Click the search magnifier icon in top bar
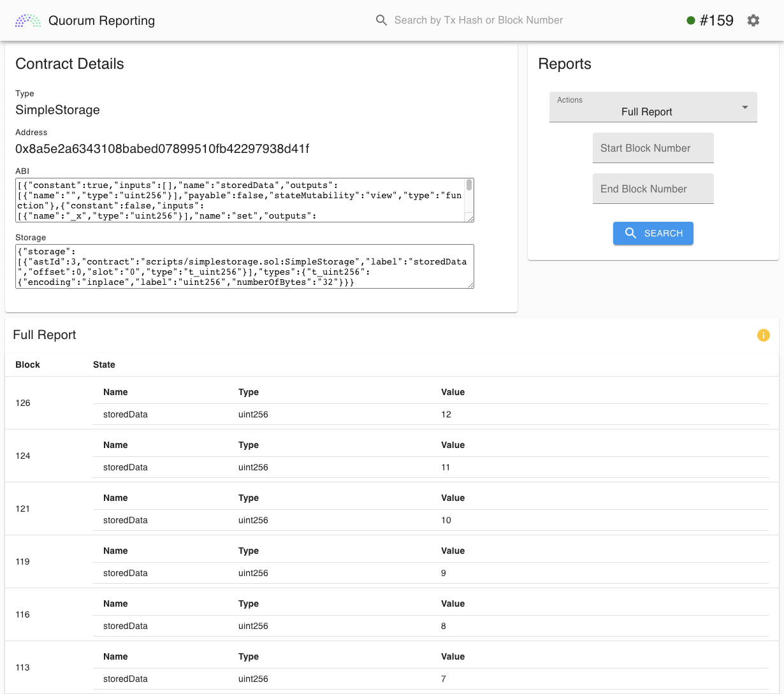 381,20
